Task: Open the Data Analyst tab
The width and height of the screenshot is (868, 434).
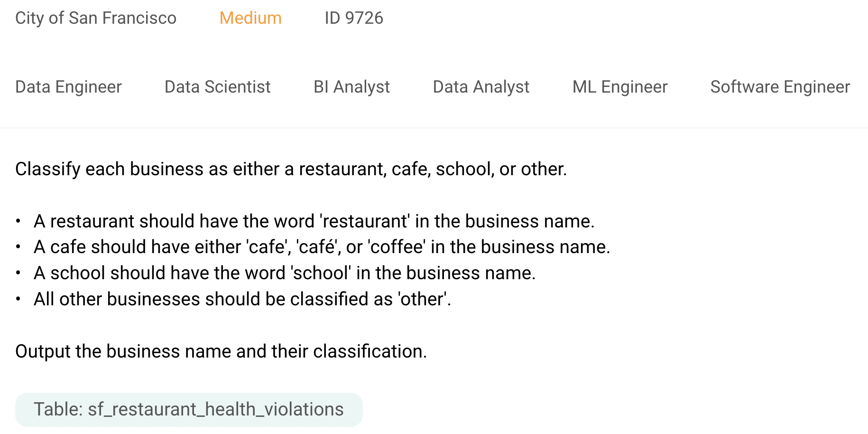Action: click(x=481, y=87)
